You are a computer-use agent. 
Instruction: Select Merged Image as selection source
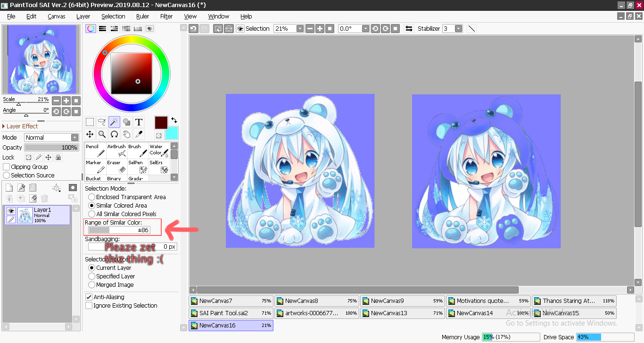pos(91,284)
